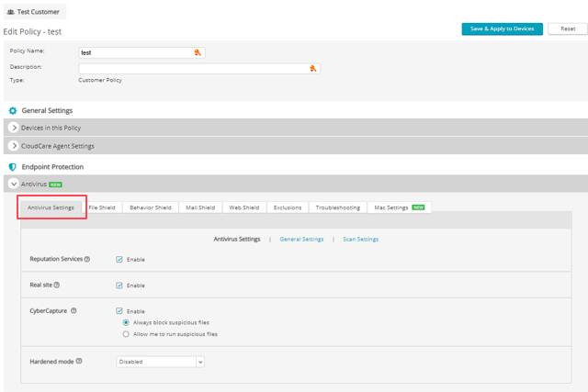Click Save & Apply to Devices button
Viewport: 588px width, 392px height.
tap(502, 29)
